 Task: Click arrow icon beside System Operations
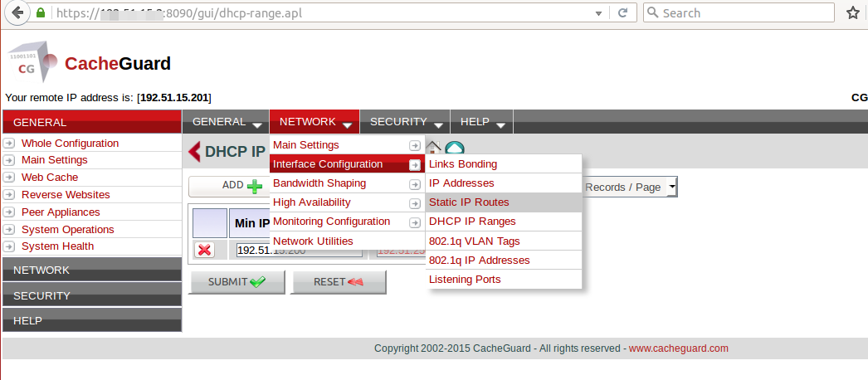(x=9, y=230)
